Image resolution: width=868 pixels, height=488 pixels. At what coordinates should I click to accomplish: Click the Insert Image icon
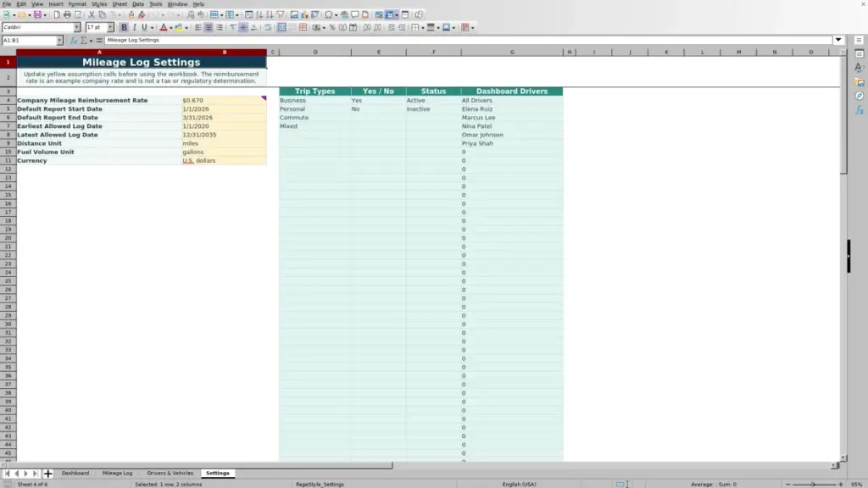pyautogui.click(x=294, y=15)
